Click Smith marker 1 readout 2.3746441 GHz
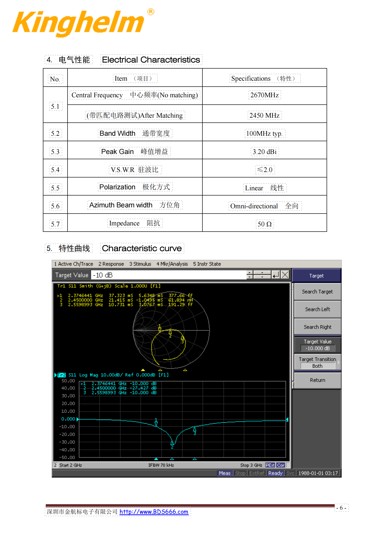Viewport: 392px width, 555px height. coord(125,295)
